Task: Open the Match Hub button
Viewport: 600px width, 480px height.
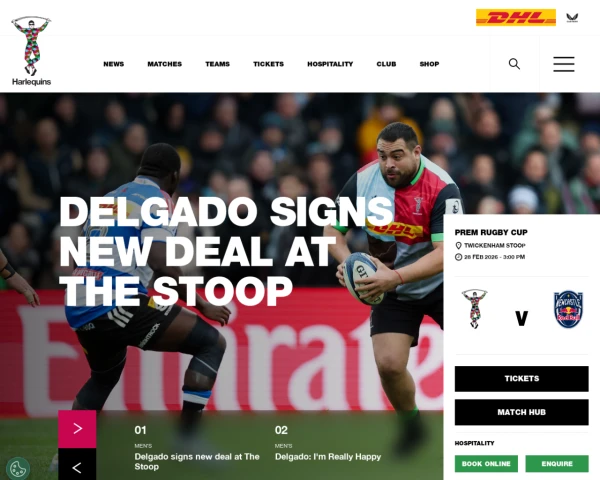Action: 522,412
